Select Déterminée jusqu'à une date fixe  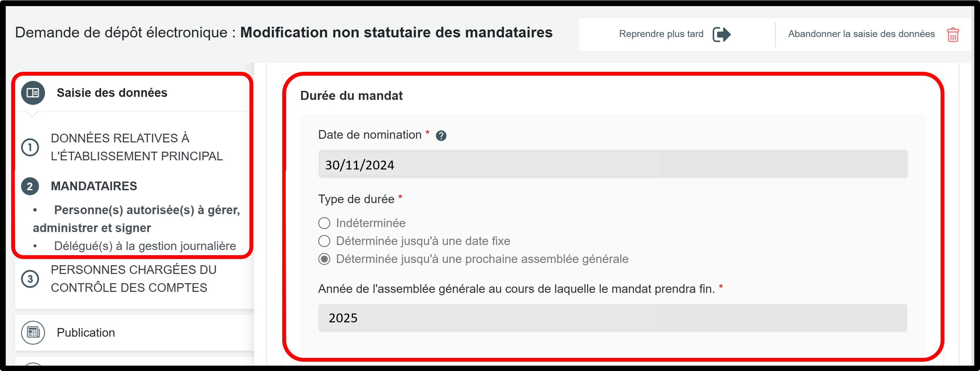point(324,241)
